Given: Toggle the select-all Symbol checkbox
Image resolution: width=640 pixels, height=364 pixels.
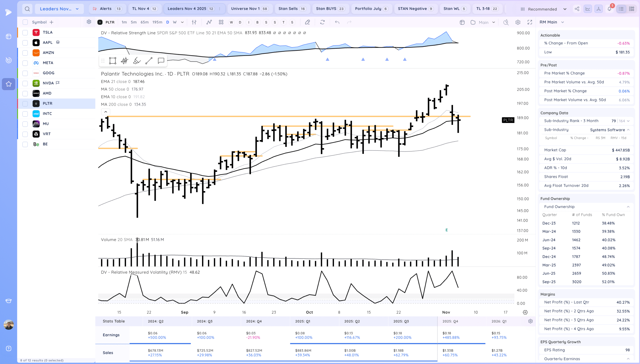Looking at the screenshot, I should [x=25, y=22].
